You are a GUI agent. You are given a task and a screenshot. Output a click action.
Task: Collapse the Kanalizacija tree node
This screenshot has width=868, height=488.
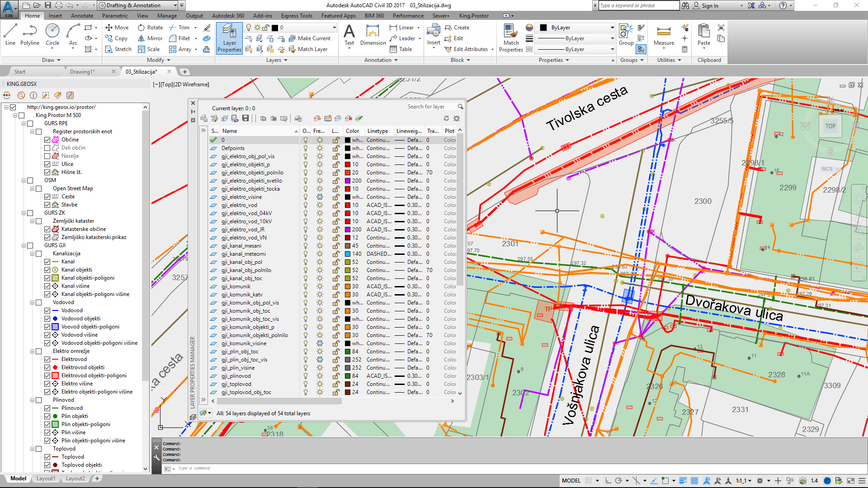point(33,253)
